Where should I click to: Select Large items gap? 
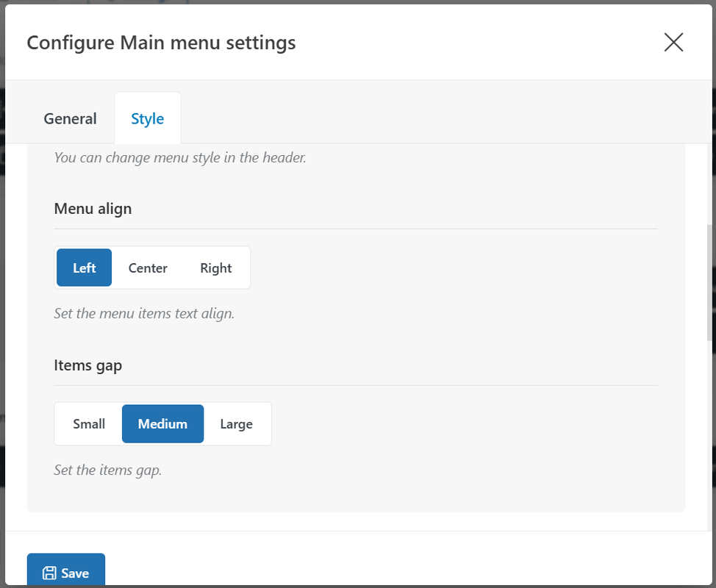tap(236, 423)
